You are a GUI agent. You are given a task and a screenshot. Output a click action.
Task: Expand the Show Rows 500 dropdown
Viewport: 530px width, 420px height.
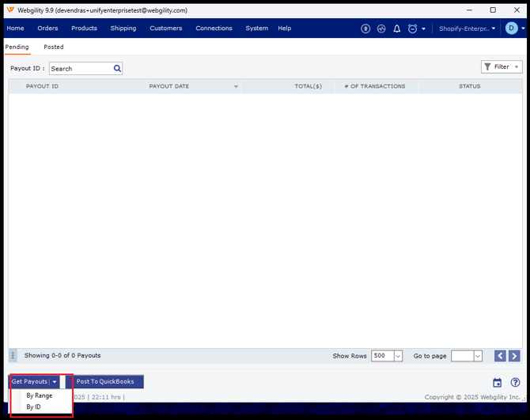(397, 356)
